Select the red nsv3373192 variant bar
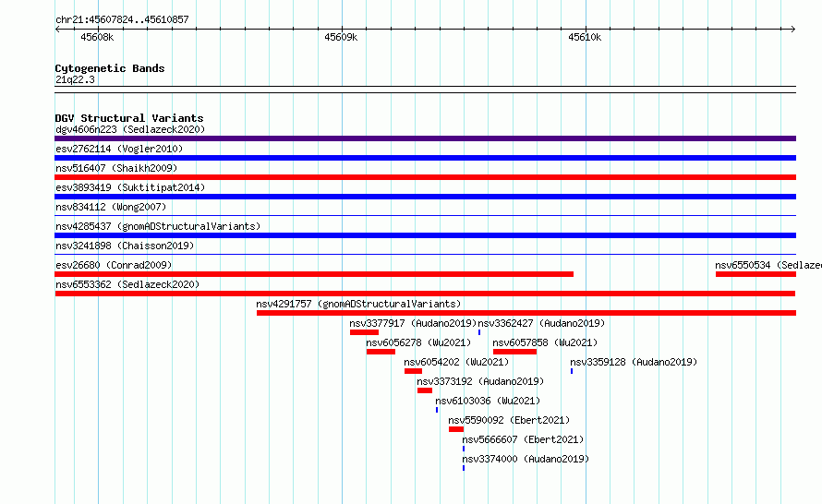Viewport: 822px width, 504px height. 425,390
